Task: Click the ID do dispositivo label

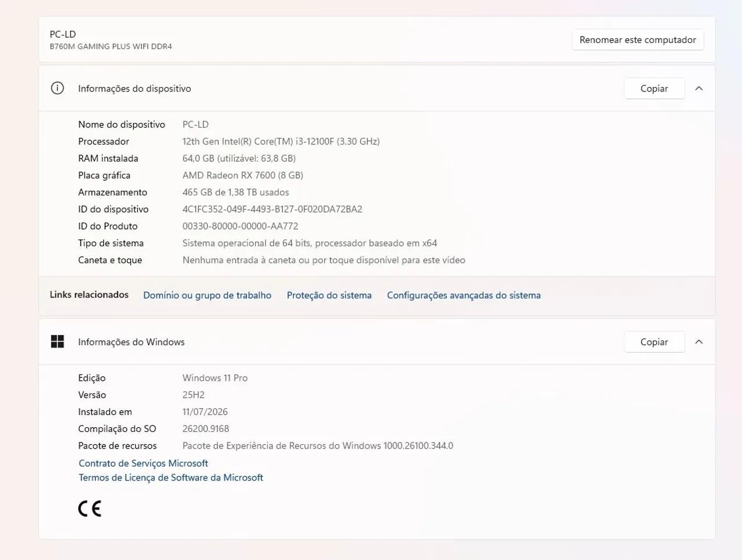Action: click(x=114, y=209)
